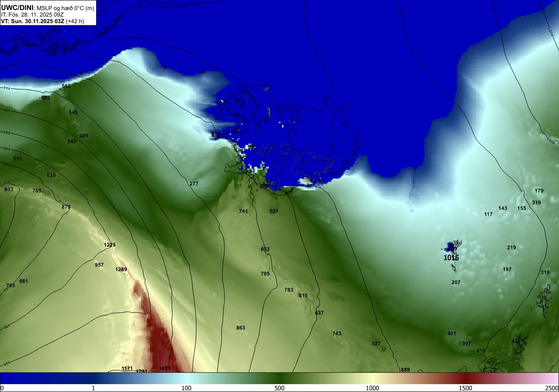Click the UWC/DINI map title text
The width and height of the screenshot is (559, 392).
(17, 7)
